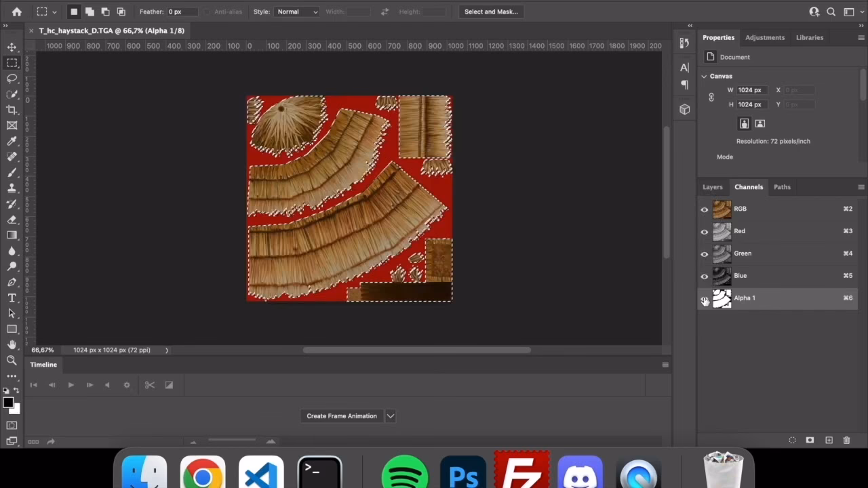The image size is (868, 488).
Task: Open the Style dropdown set to Normal
Action: [296, 12]
